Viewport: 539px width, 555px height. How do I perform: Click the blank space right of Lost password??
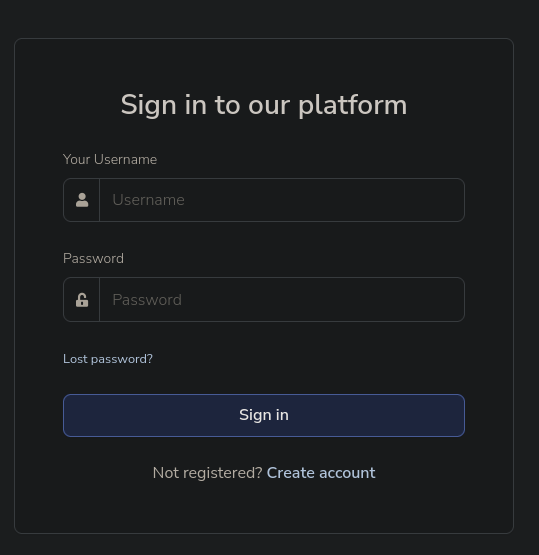click(308, 359)
